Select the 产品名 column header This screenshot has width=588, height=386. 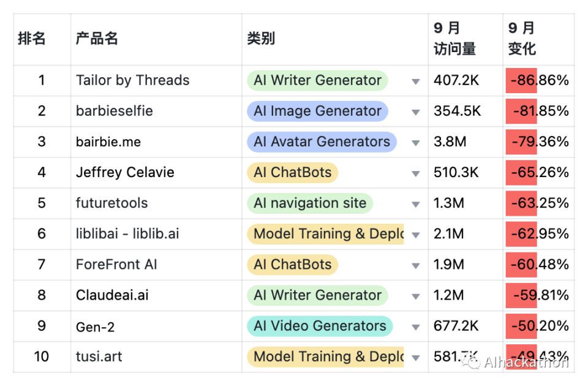[x=97, y=39]
